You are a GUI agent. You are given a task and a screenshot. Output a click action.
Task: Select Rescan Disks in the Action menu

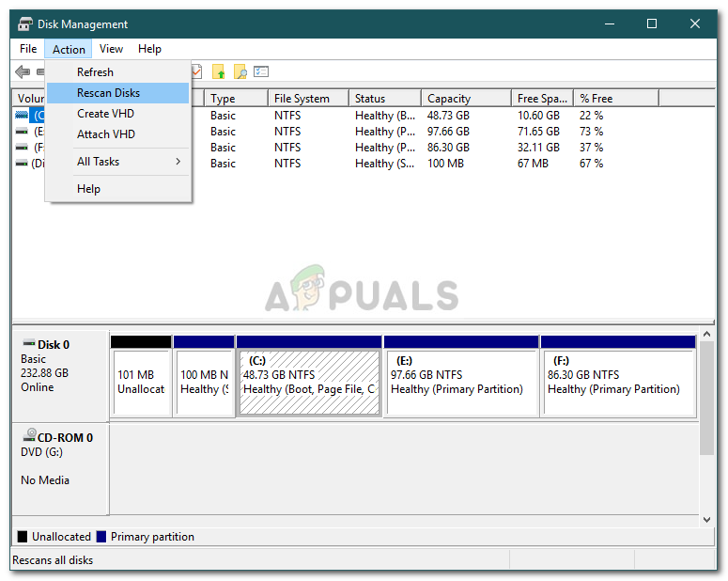coord(118,93)
